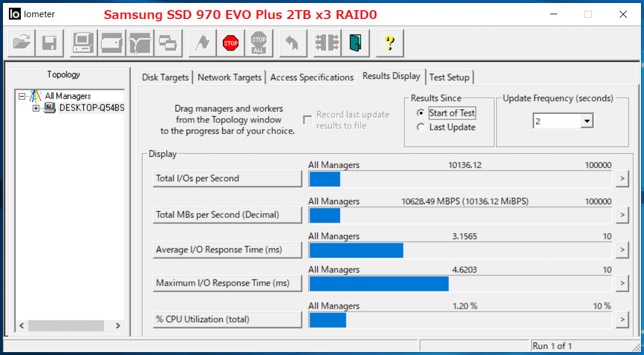The image size is (644, 355).
Task: Click the Samsung SSD 970 EVO Plus title text
Action: tap(240, 15)
